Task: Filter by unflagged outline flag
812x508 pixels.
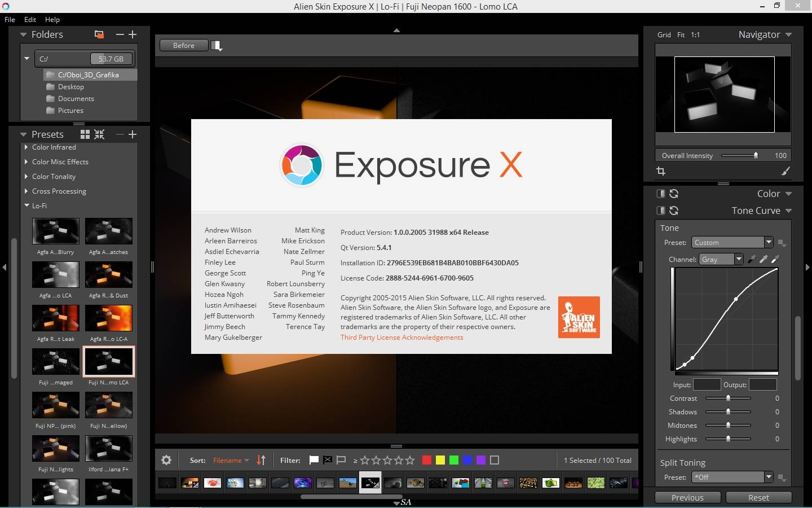Action: 341,460
